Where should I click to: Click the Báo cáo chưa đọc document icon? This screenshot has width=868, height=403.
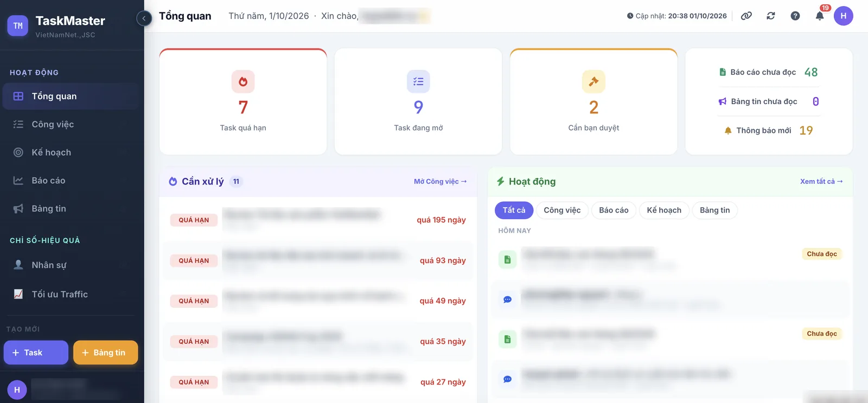[x=723, y=72]
